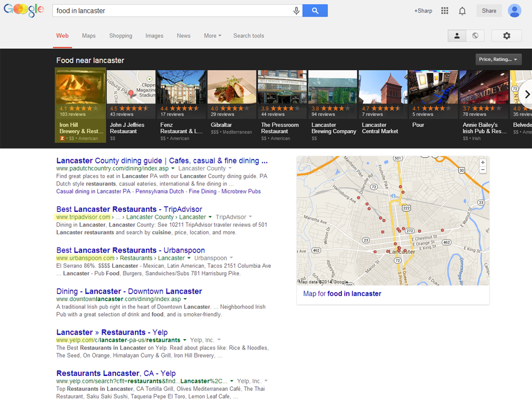Screen dimensions: 532x403
Task: Open Best Lancaster Restaurants TripAdvisor result
Action: point(129,210)
